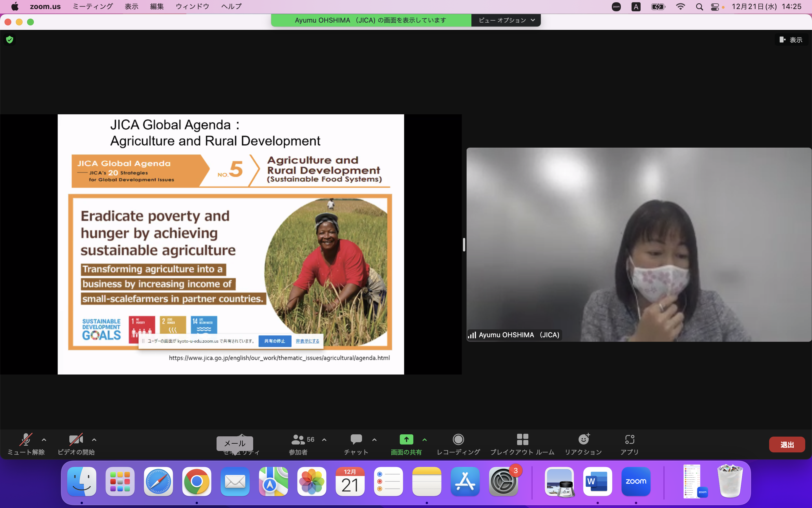This screenshot has height=508, width=812.
Task: Open the 編集 menu
Action: click(157, 6)
